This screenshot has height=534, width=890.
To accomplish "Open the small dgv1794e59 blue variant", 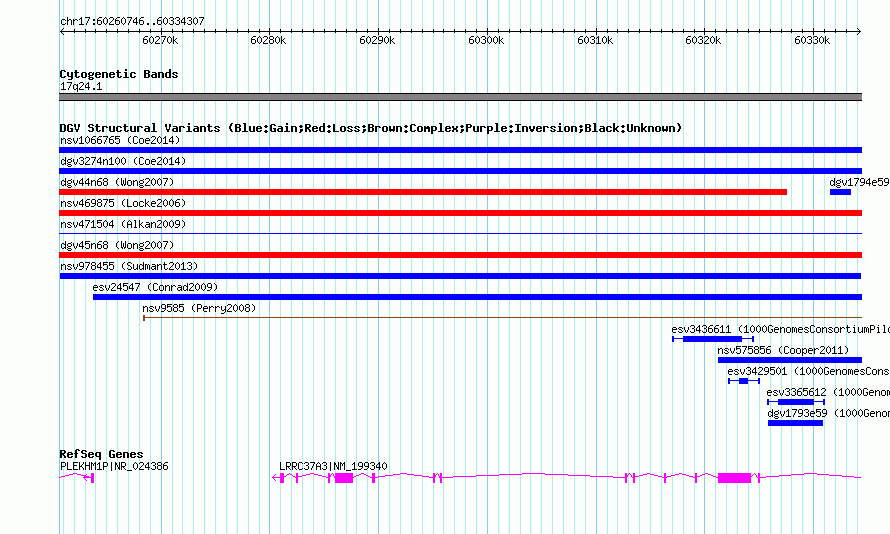I will [x=840, y=192].
